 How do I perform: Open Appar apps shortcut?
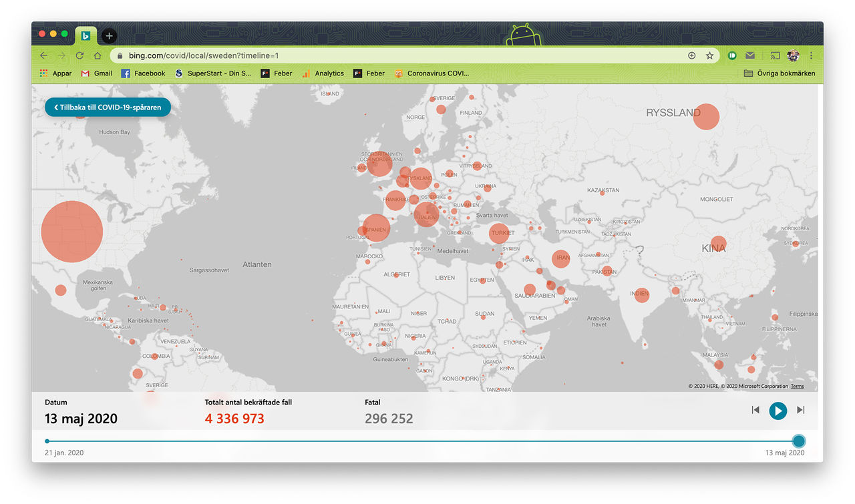(x=55, y=73)
